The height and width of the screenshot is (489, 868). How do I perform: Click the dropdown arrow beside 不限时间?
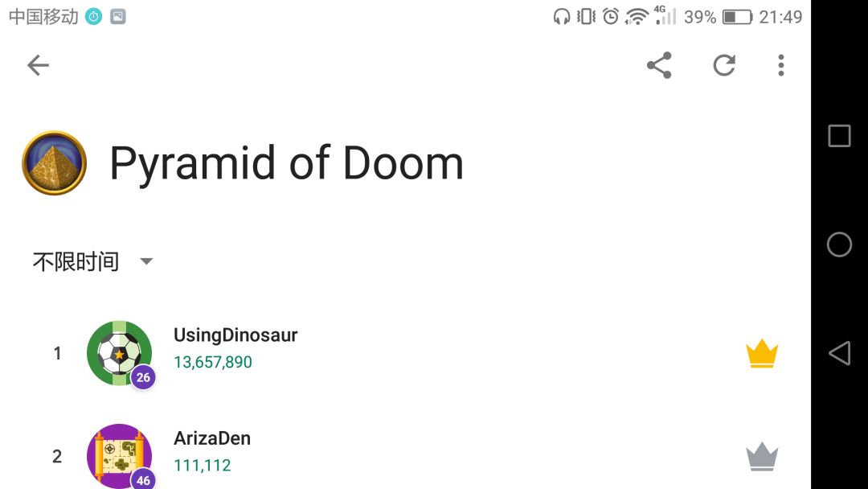[x=146, y=261]
